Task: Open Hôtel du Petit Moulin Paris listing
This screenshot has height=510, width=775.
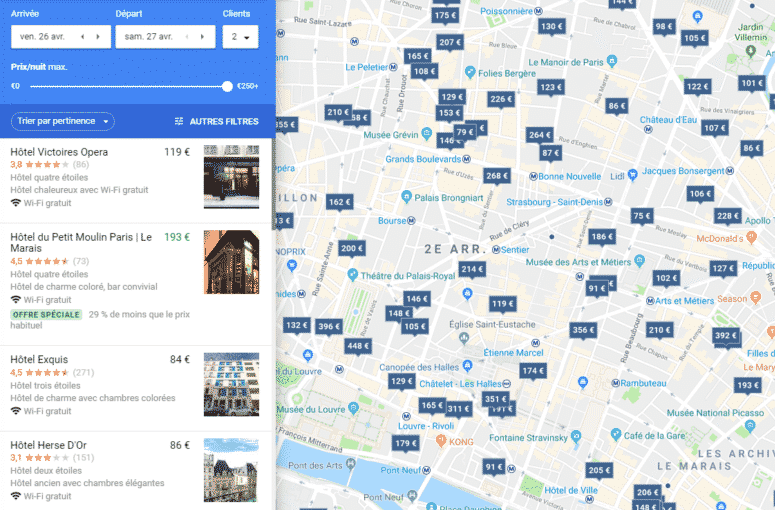Action: (x=135, y=284)
